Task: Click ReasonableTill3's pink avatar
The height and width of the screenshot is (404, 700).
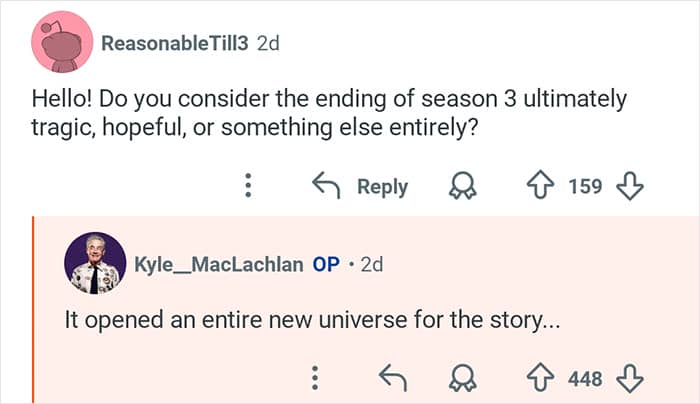Action: click(62, 40)
